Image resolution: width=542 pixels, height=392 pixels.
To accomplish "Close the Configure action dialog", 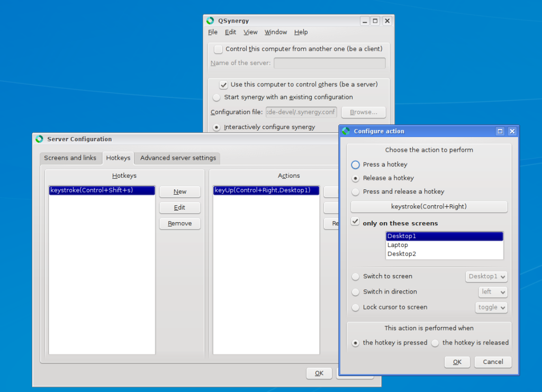I will (512, 131).
